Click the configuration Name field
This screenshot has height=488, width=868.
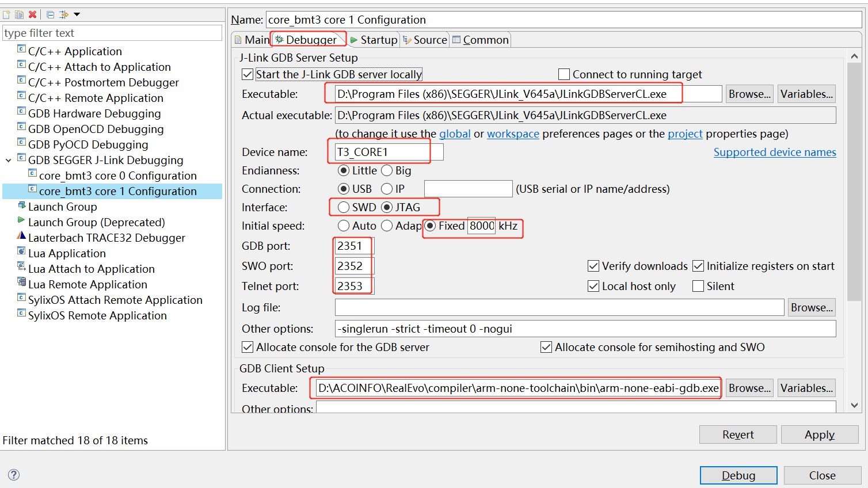pyautogui.click(x=564, y=20)
